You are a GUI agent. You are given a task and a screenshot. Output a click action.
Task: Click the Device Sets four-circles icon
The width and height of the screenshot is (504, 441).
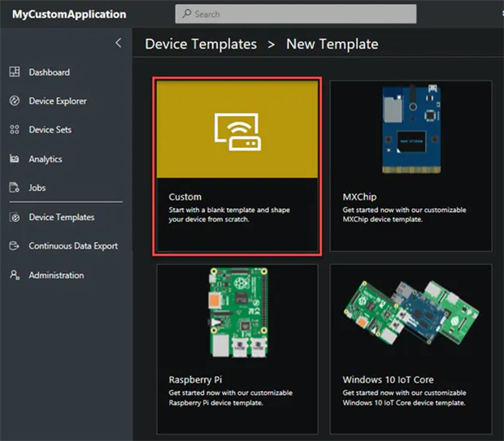point(15,129)
